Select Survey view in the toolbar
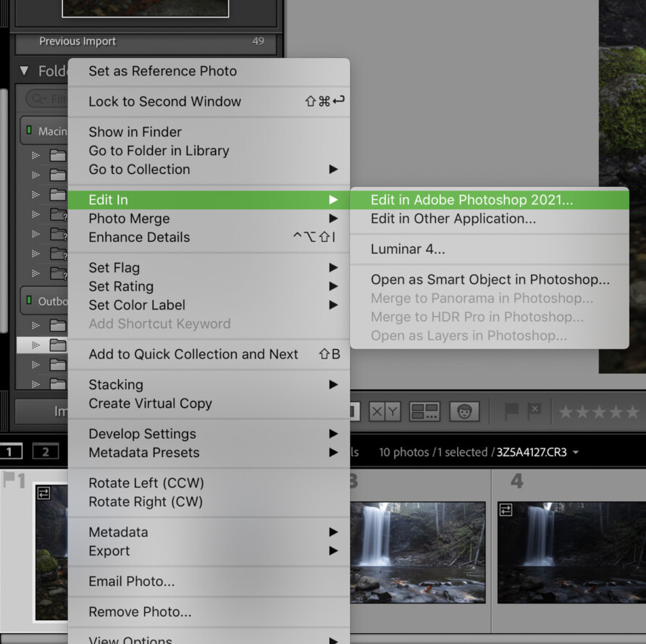Image resolution: width=646 pixels, height=644 pixels. [x=424, y=411]
